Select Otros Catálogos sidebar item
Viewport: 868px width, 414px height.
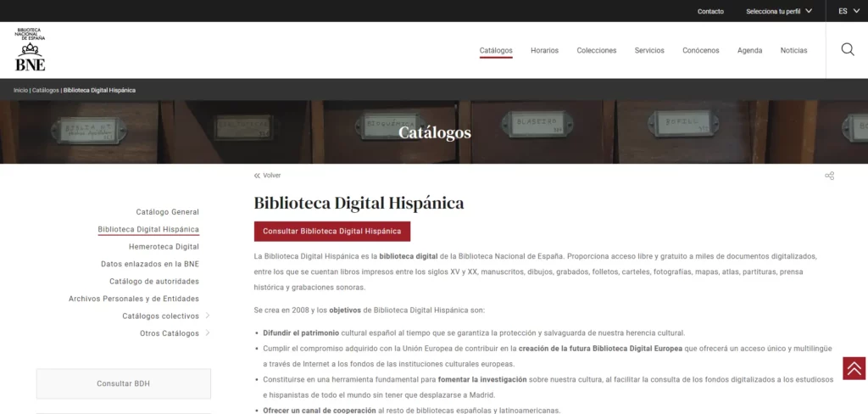[170, 333]
